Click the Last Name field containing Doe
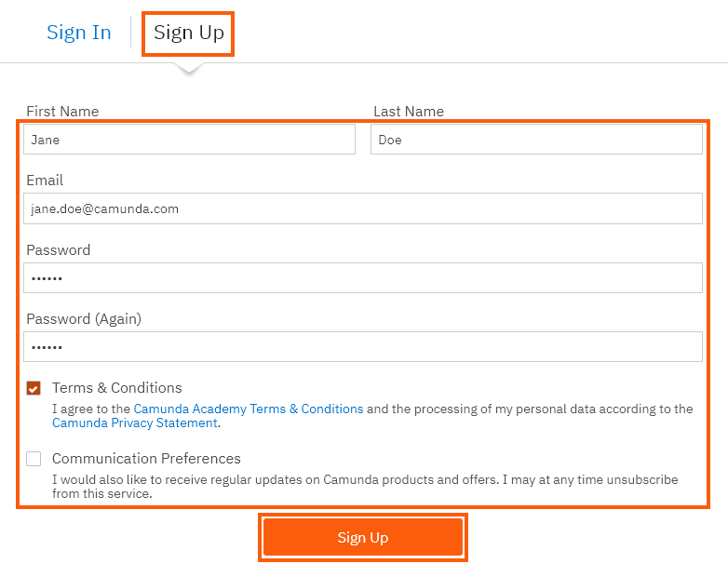 tap(535, 140)
